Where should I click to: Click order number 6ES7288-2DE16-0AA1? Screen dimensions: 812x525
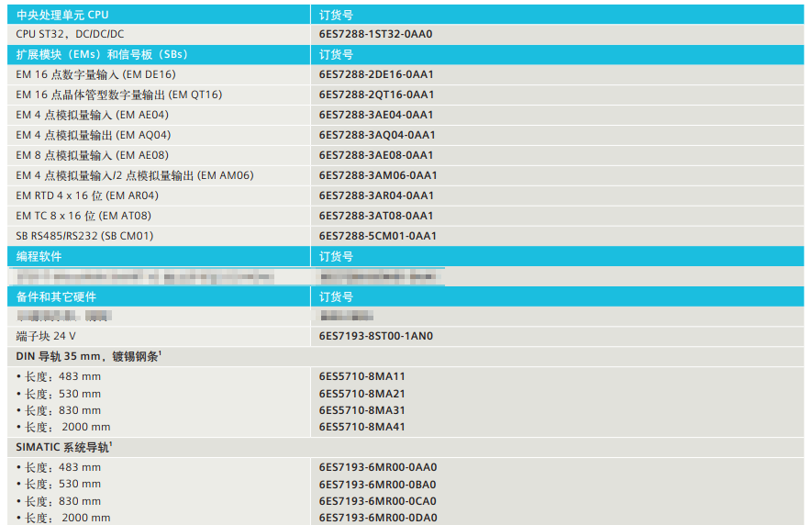(376, 74)
